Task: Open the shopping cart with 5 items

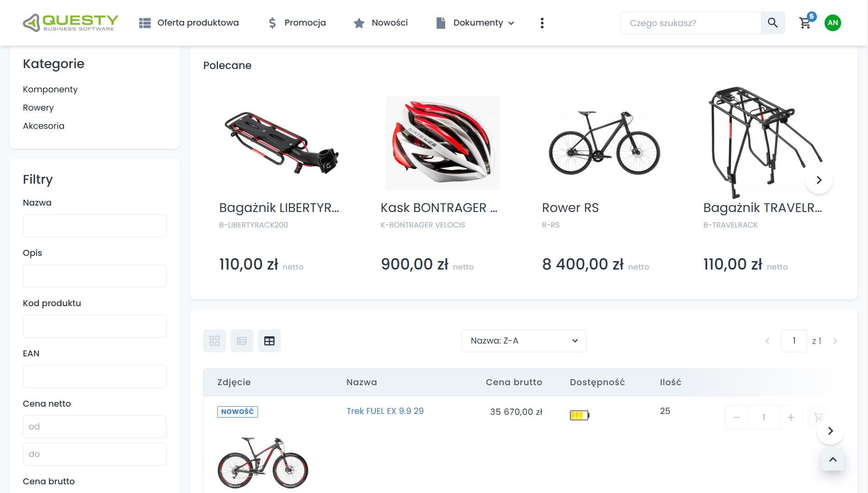Action: [x=806, y=22]
